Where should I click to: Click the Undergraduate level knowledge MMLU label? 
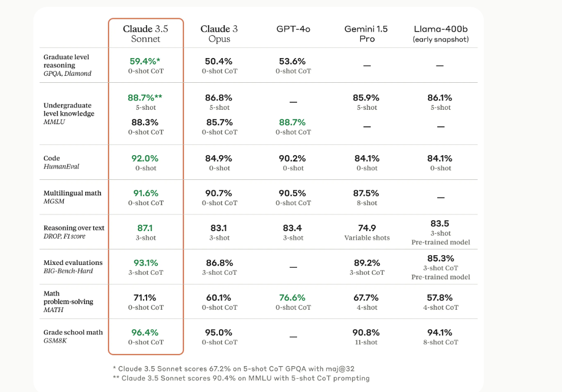point(68,114)
